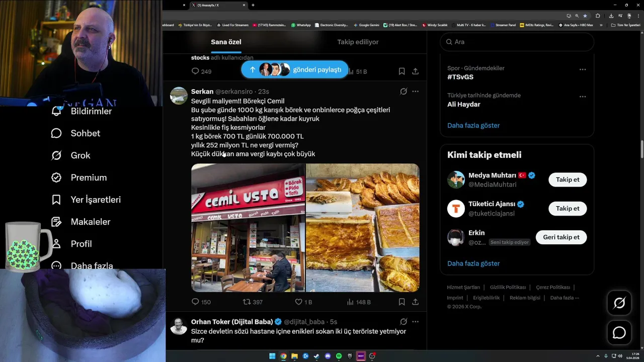The image size is (644, 362).
Task: Bookmark Serkan's Cemil Usta post
Action: point(401,302)
